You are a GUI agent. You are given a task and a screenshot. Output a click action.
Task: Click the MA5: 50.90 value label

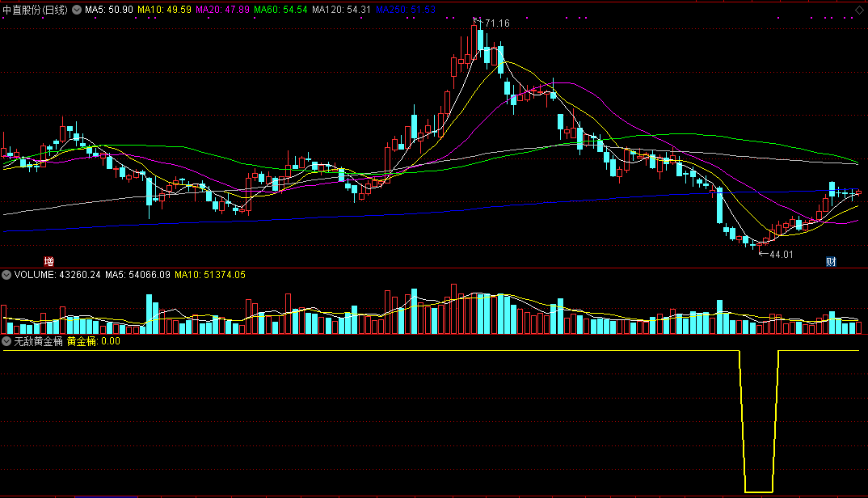(x=109, y=10)
